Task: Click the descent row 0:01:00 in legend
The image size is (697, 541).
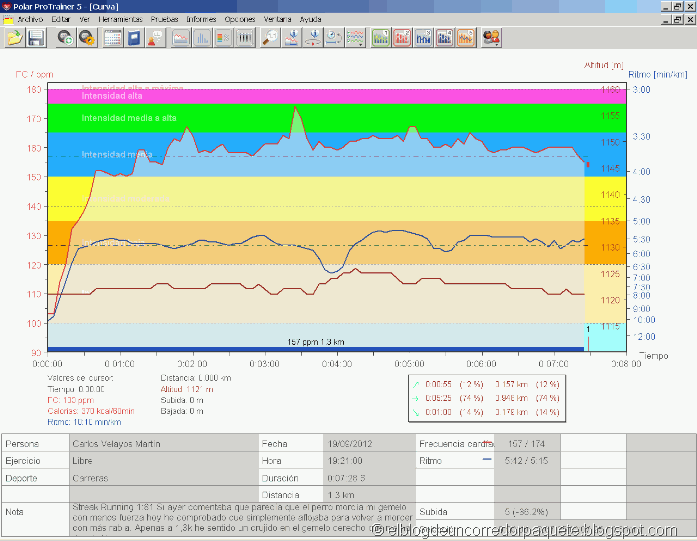Action: click(x=486, y=412)
